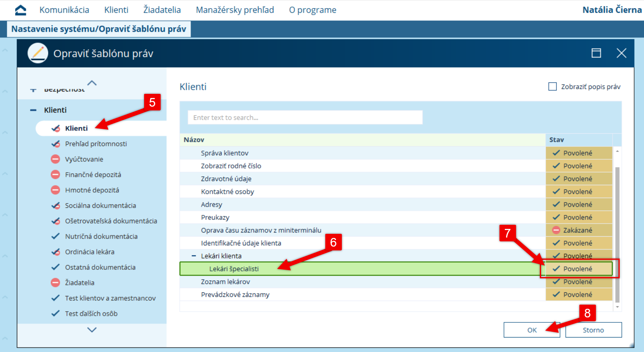Click the Vyúčtovanie forbidden status icon

pyautogui.click(x=56, y=159)
